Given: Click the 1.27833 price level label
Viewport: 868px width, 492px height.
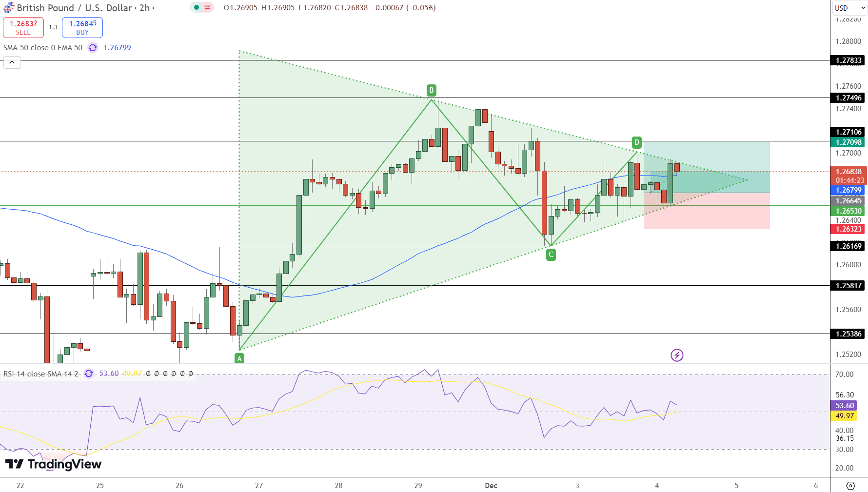Looking at the screenshot, I should tap(848, 60).
